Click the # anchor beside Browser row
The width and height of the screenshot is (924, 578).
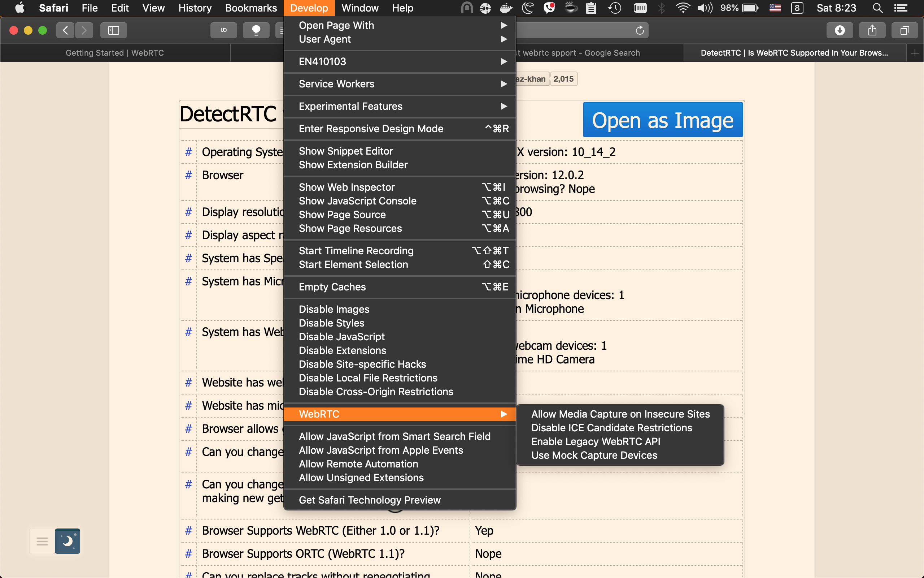click(188, 175)
